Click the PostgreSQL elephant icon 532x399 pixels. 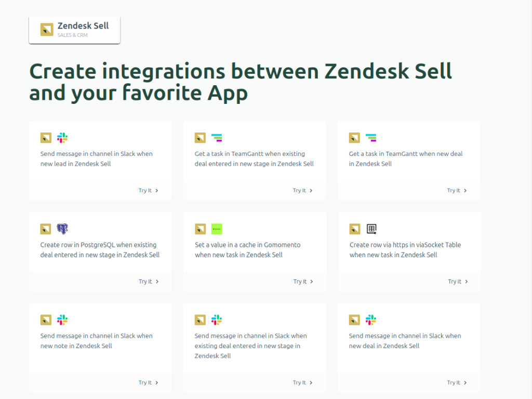[x=62, y=229]
